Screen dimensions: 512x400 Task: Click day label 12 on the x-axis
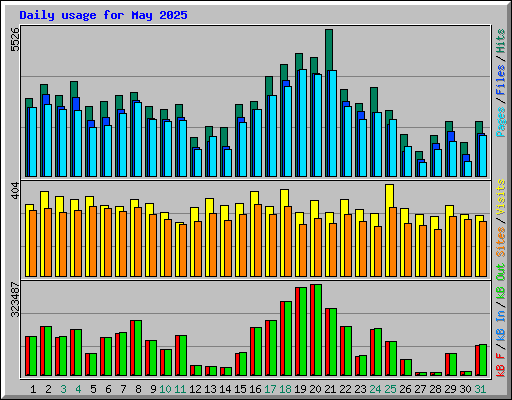[195, 389]
